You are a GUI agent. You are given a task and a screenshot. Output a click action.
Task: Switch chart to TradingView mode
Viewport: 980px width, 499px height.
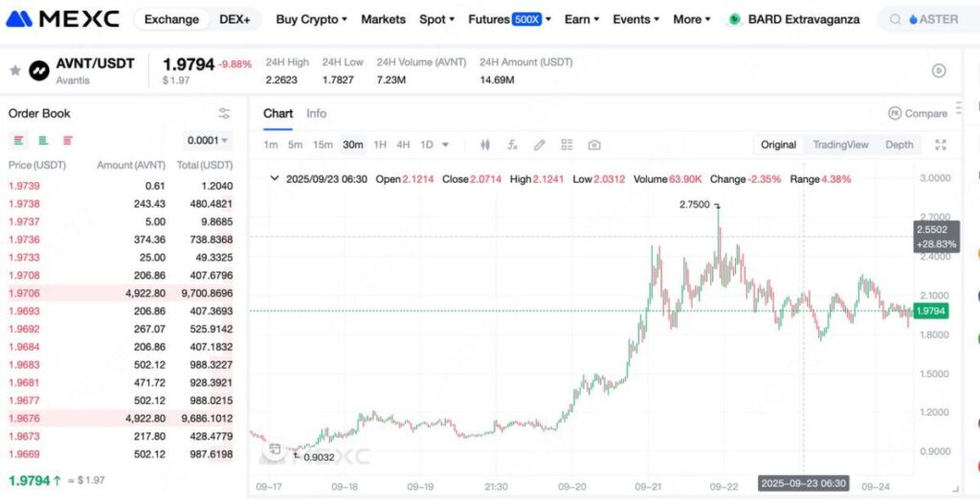(x=840, y=145)
